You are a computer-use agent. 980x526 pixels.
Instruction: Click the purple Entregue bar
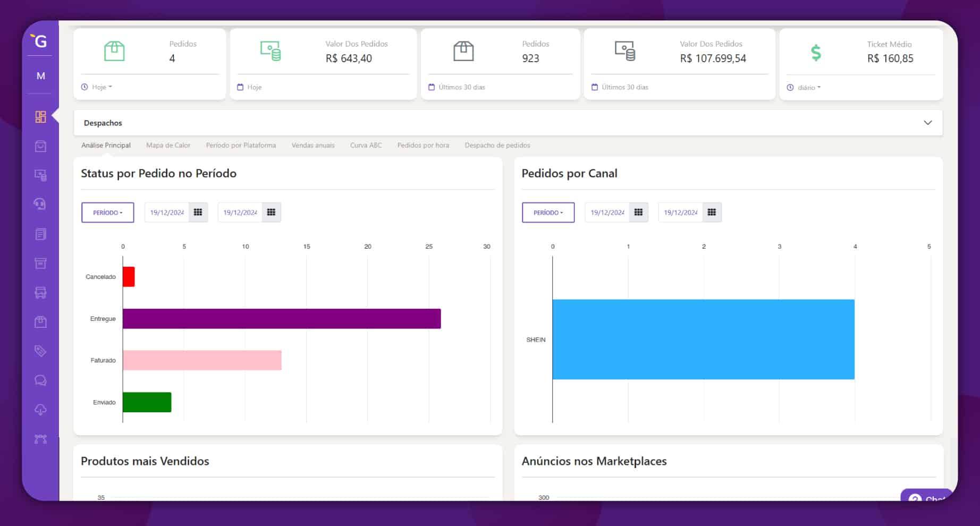click(282, 319)
